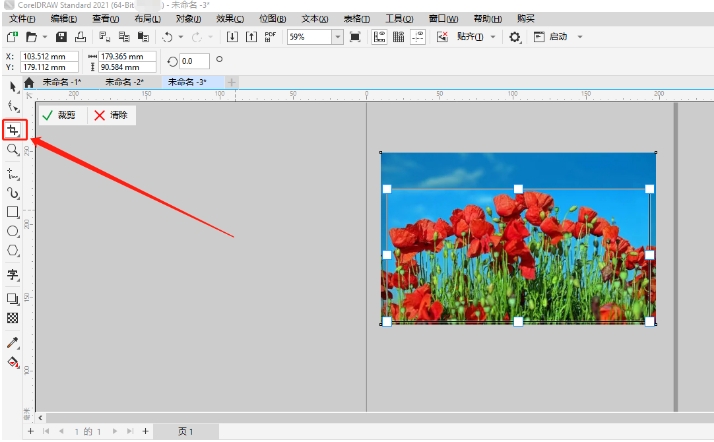Pick the Ellipse tool

pyautogui.click(x=13, y=231)
